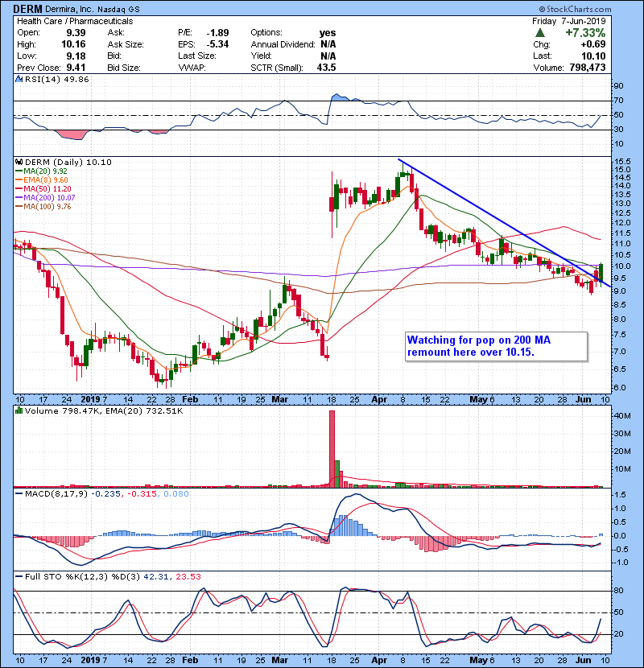Screen dimensions: 644x668
Task: Click the EMA(8) 9.60 legend text
Action: [x=46, y=180]
